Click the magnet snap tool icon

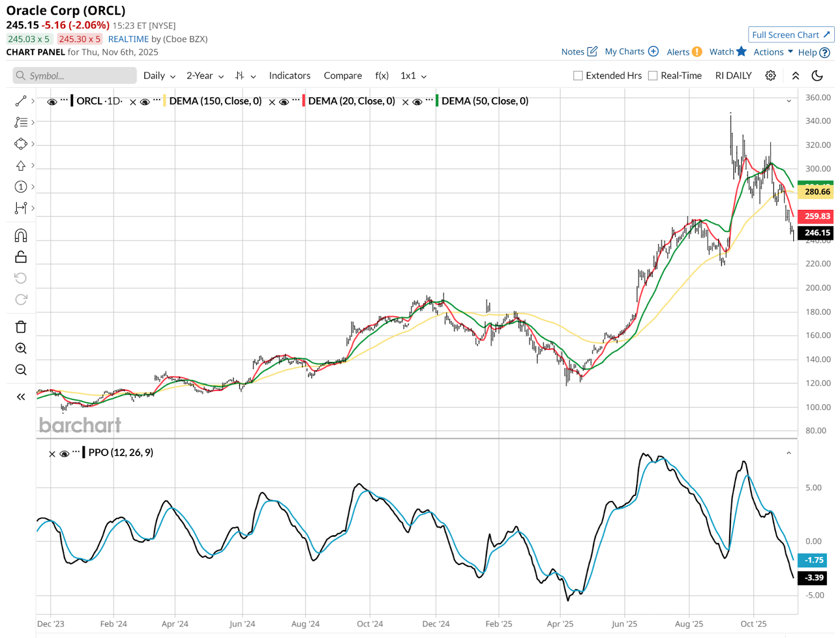pyautogui.click(x=20, y=236)
